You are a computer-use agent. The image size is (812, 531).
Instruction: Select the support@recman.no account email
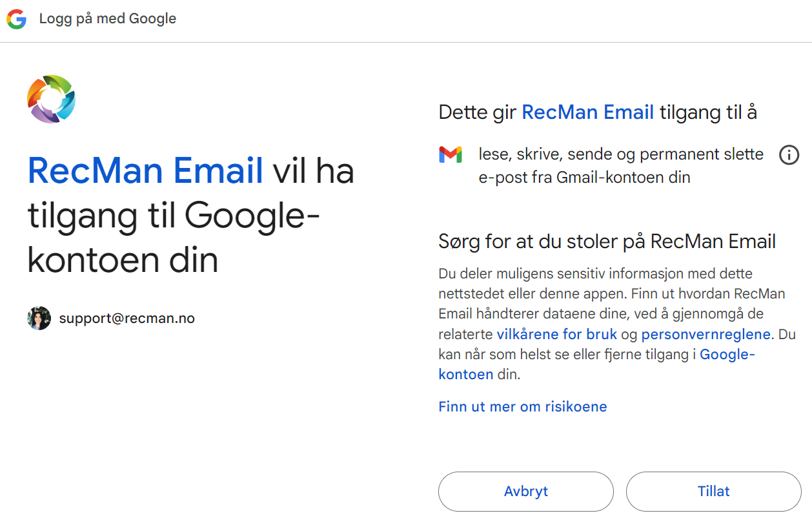coord(127,318)
